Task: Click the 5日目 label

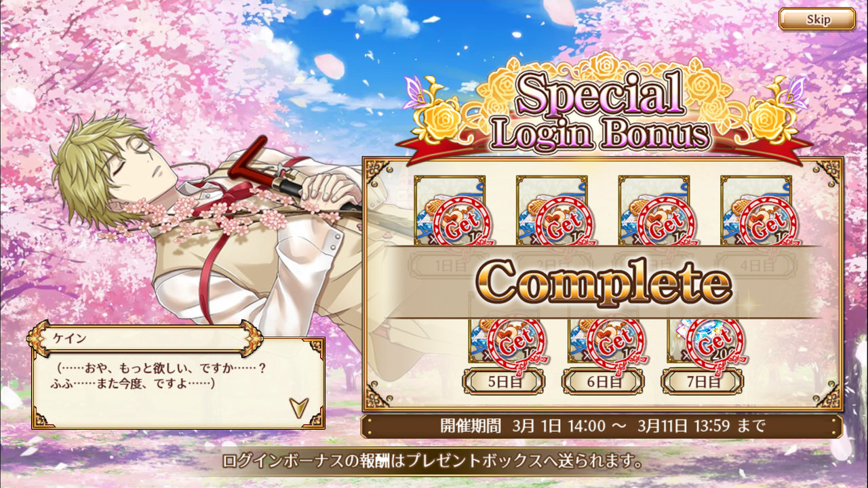Action: [503, 382]
